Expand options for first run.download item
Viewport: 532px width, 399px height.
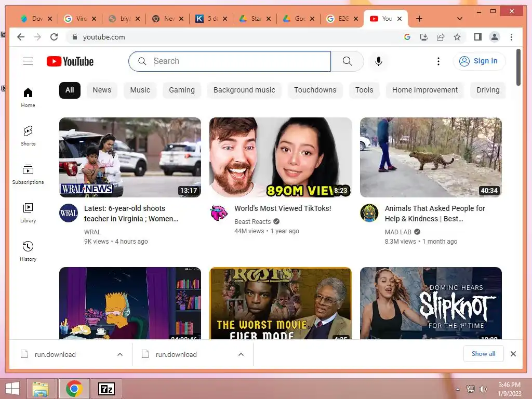tap(120, 354)
